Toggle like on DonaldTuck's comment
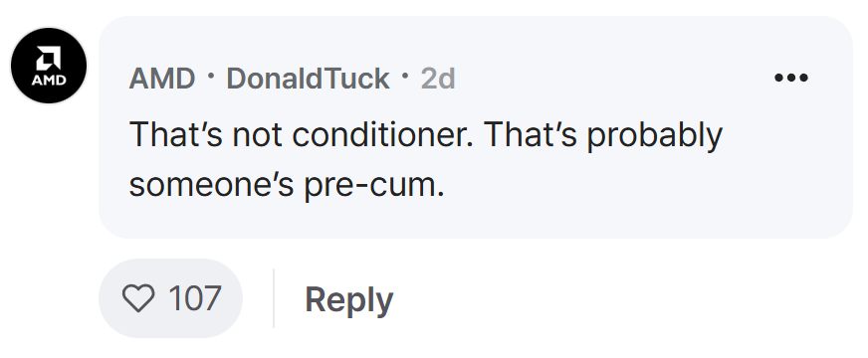Screen dimensions: 868x358 tap(170, 298)
